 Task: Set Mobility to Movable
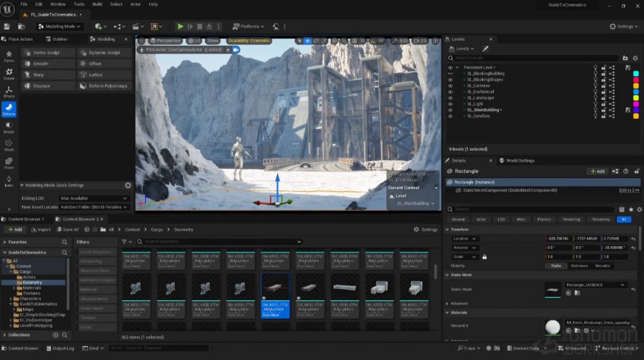pos(602,266)
